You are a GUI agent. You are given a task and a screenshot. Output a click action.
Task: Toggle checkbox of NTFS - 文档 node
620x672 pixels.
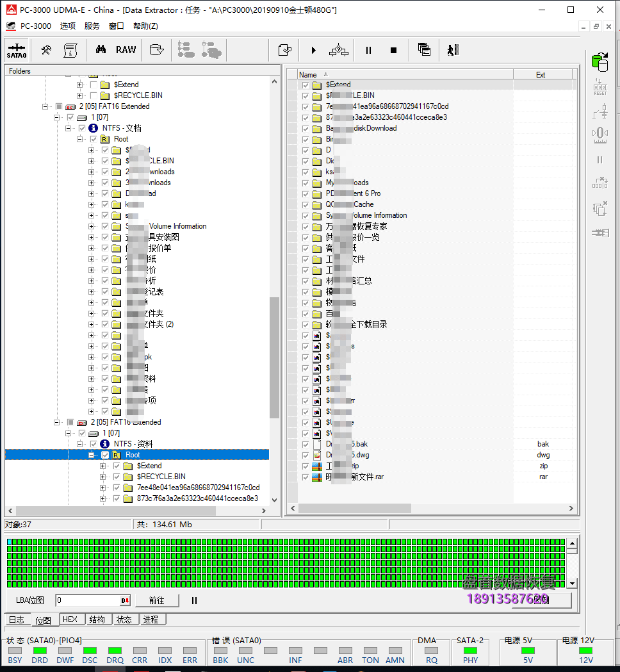tap(82, 128)
